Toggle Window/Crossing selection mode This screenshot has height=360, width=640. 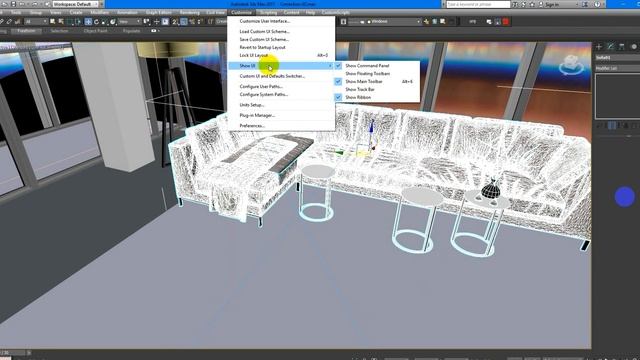click(x=78, y=22)
